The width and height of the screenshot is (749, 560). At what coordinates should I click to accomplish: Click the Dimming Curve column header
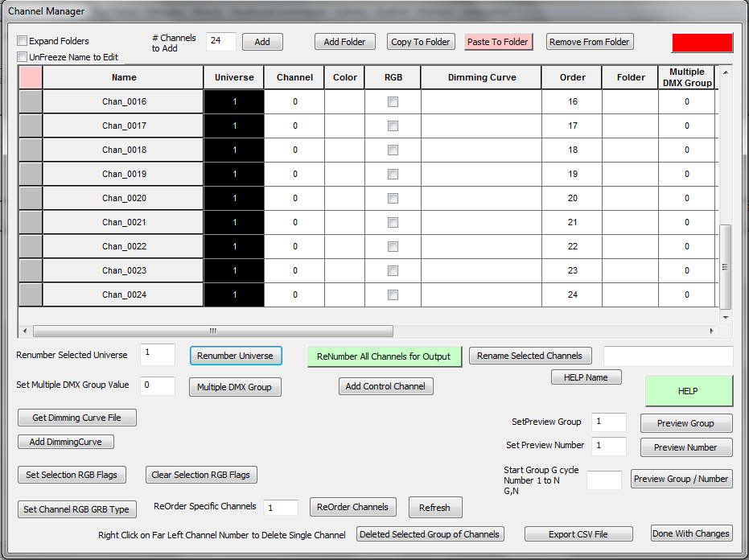coord(481,77)
